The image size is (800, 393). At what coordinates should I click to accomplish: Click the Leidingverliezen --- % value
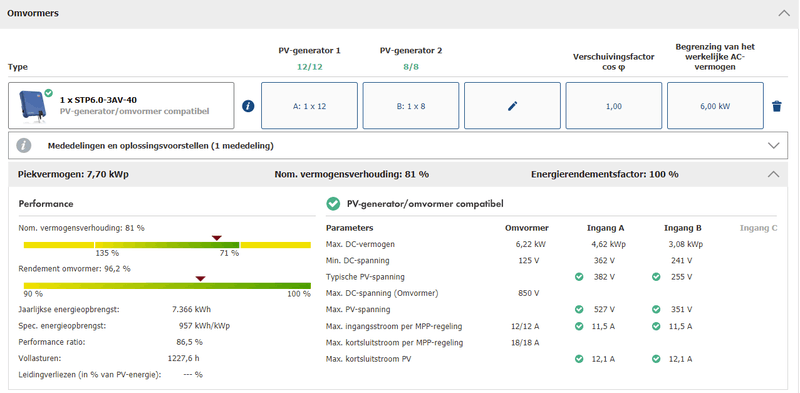192,375
